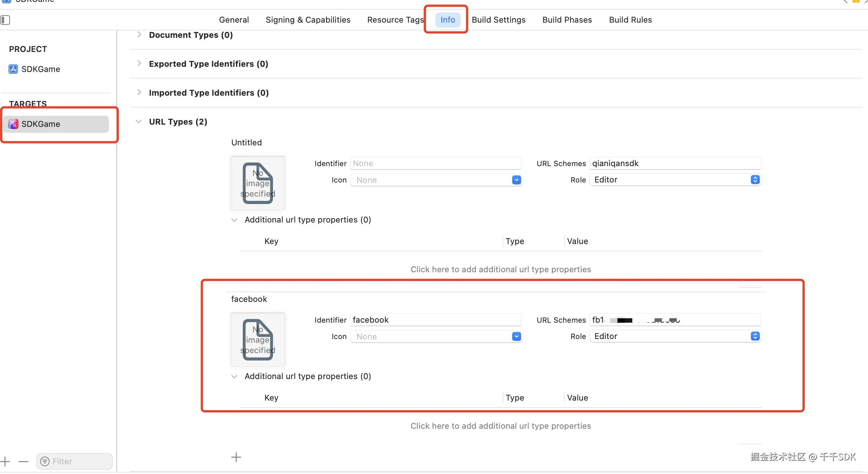Screen dimensions: 868x474
Task: Click the filter icon in the sidebar
Action: [x=45, y=461]
